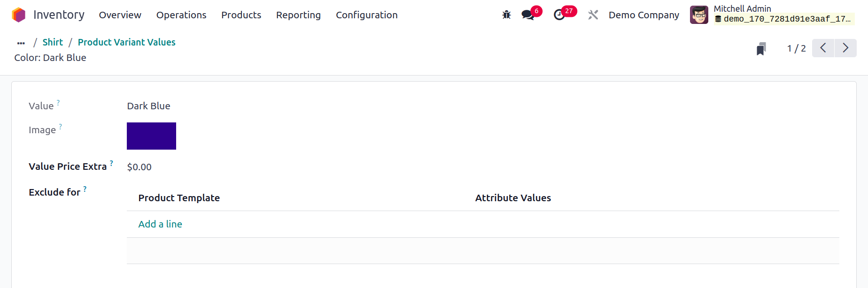Screen dimensions: 868x288
Task: Click the Product Variant Values breadcrumb
Action: pos(126,42)
